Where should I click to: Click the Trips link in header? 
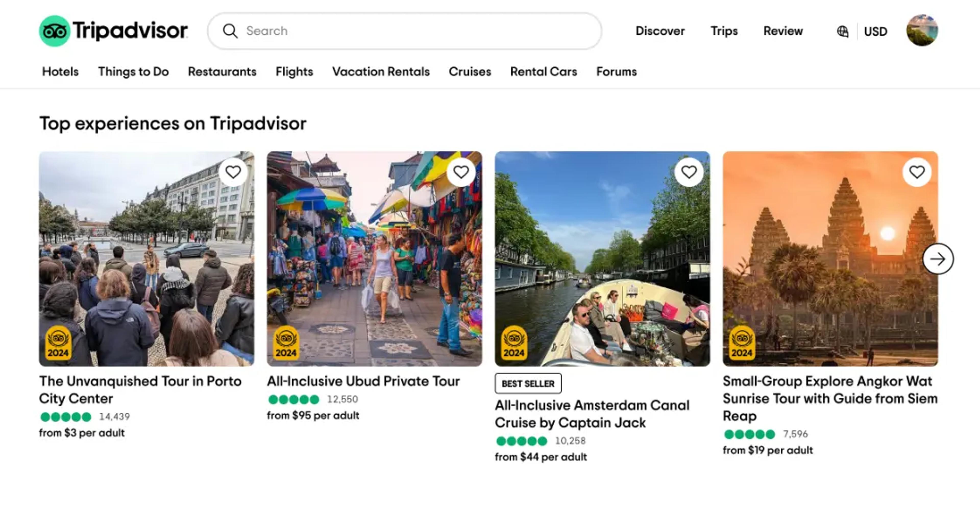(x=724, y=31)
